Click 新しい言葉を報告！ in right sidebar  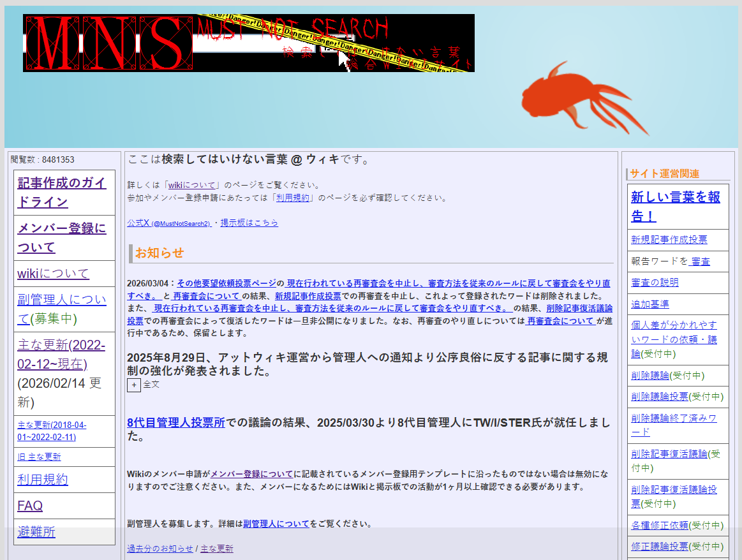coord(675,206)
